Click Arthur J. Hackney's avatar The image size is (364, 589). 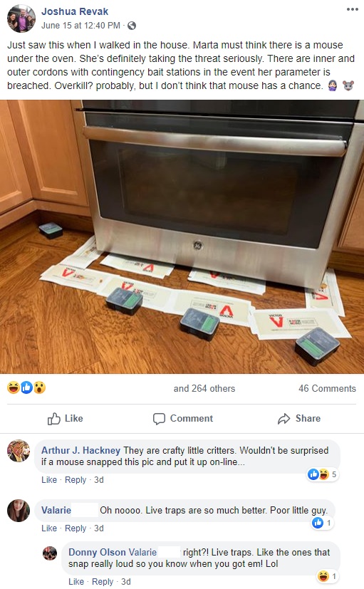(x=19, y=450)
